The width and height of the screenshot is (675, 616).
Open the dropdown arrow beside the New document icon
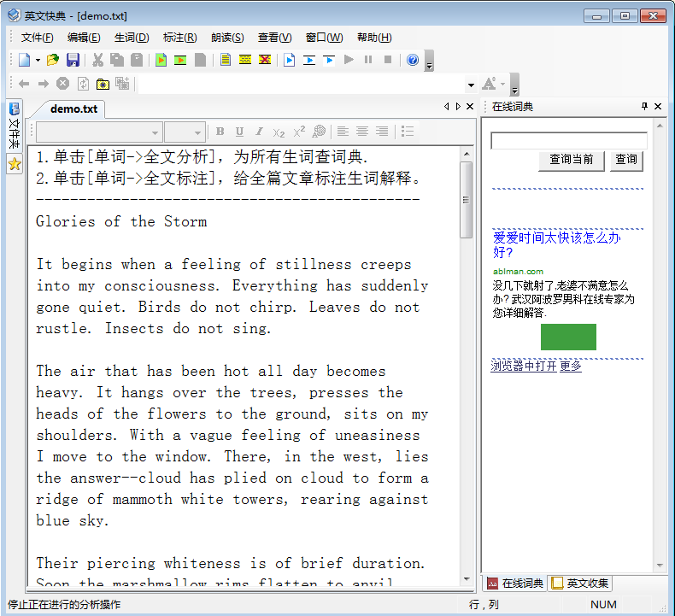[38, 60]
